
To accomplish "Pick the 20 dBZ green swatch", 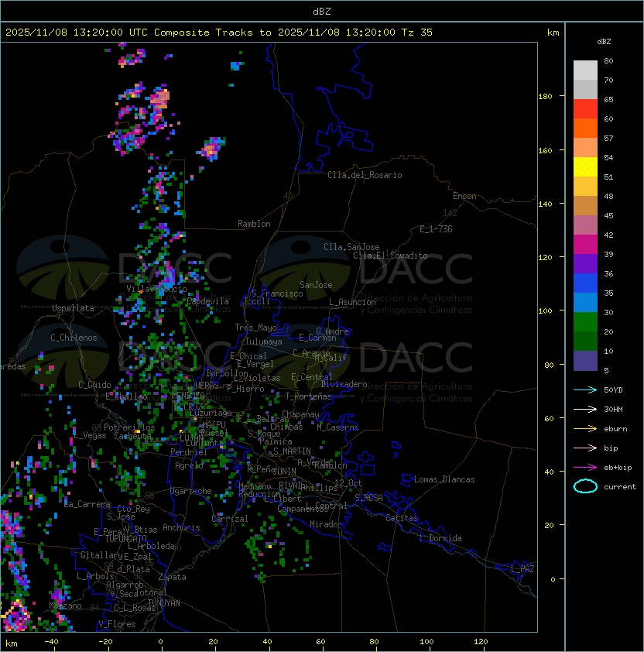I will click(585, 341).
